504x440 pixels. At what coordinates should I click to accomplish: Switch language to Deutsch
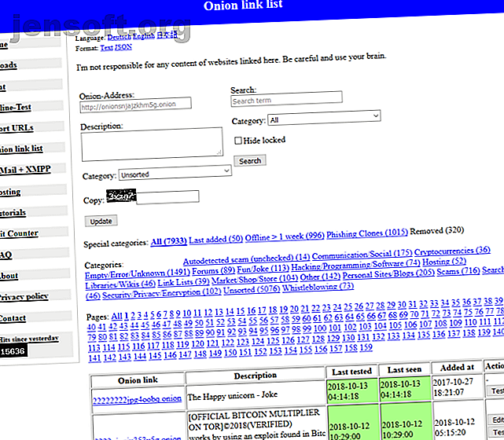point(120,37)
